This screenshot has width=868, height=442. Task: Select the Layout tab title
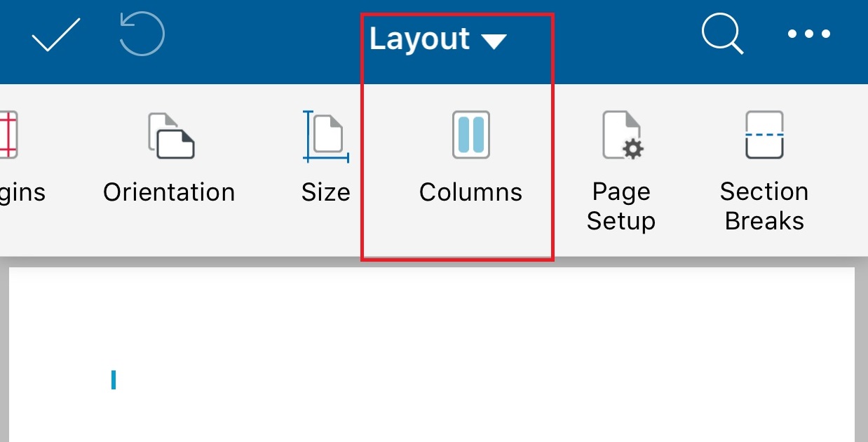(419, 39)
